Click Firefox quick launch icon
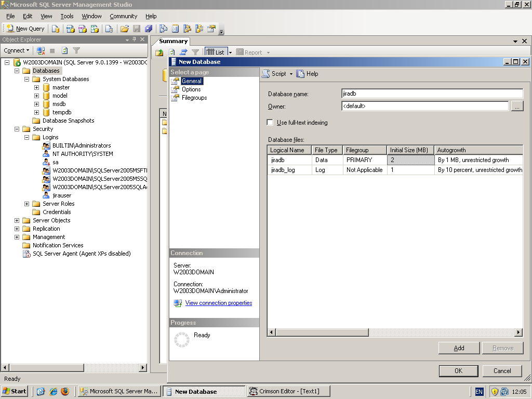This screenshot has height=399, width=532. tap(65, 391)
